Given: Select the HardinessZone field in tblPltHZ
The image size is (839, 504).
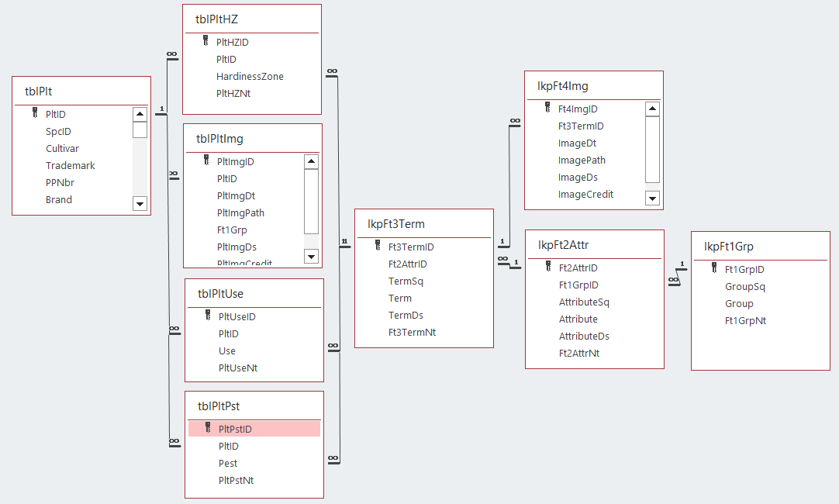Looking at the screenshot, I should coord(250,77).
